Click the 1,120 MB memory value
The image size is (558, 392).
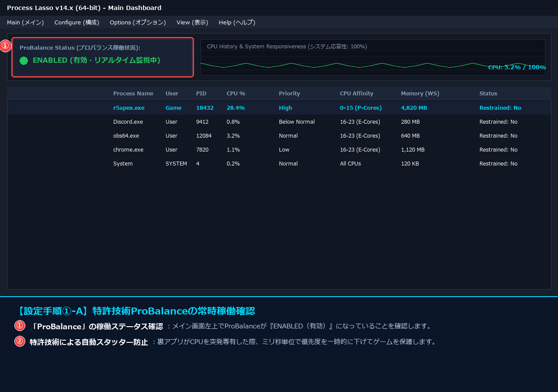point(413,150)
